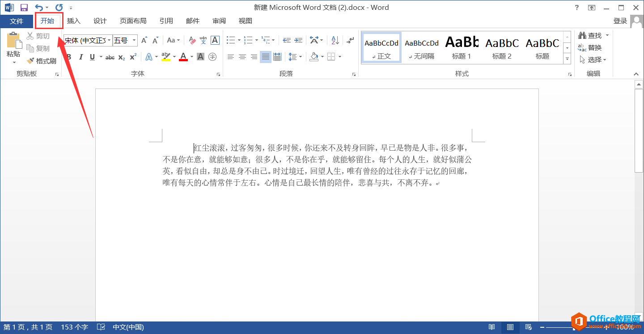Select the 无间隔 style
This screenshot has height=334, width=644.
[421, 47]
